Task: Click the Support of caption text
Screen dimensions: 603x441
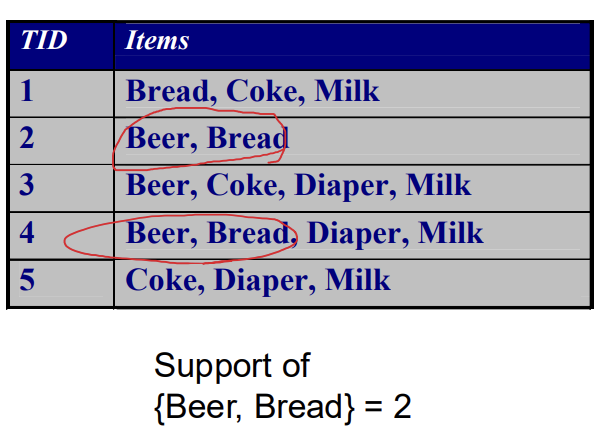Action: [x=232, y=366]
